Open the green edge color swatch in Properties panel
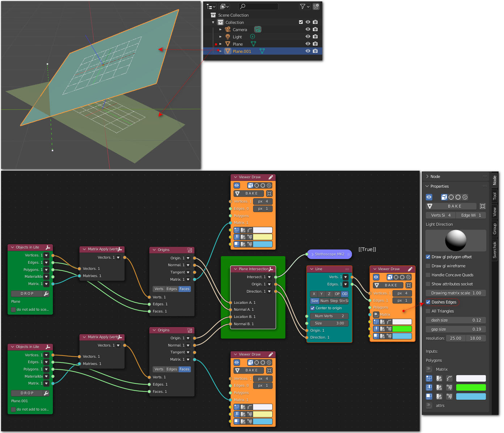 pos(471,387)
